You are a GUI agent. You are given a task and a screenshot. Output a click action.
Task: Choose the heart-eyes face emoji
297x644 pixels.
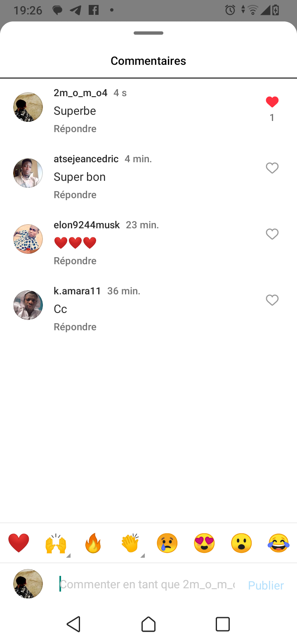tap(204, 543)
